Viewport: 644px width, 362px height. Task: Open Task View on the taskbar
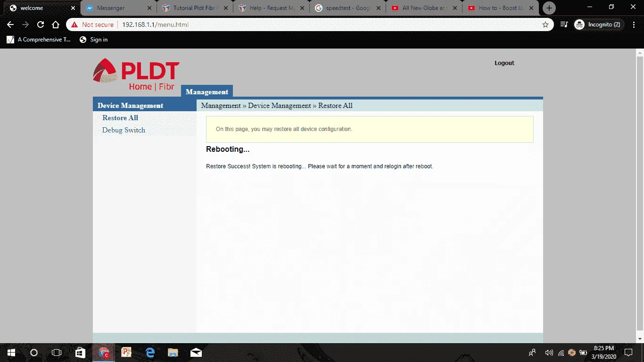(57, 352)
